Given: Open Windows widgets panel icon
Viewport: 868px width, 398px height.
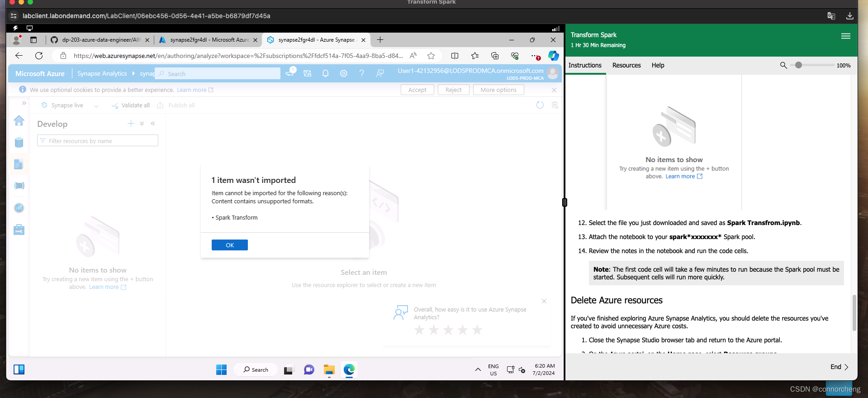Looking at the screenshot, I should pyautogui.click(x=19, y=369).
